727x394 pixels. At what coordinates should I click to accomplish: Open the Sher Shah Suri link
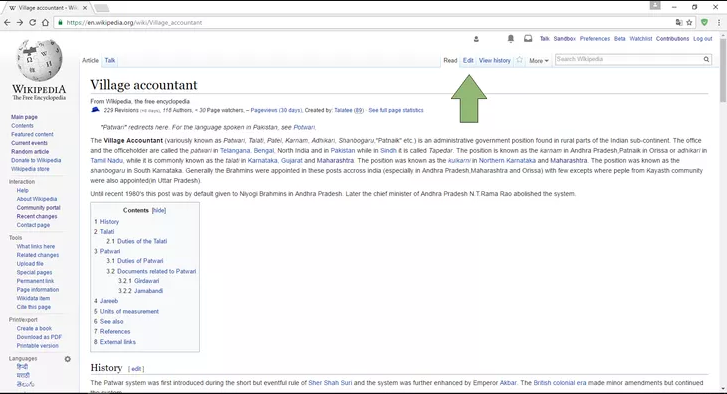coord(330,383)
